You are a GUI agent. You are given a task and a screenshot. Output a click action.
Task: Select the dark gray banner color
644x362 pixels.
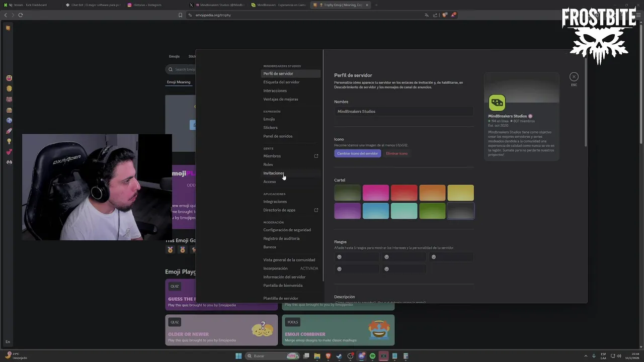click(460, 211)
